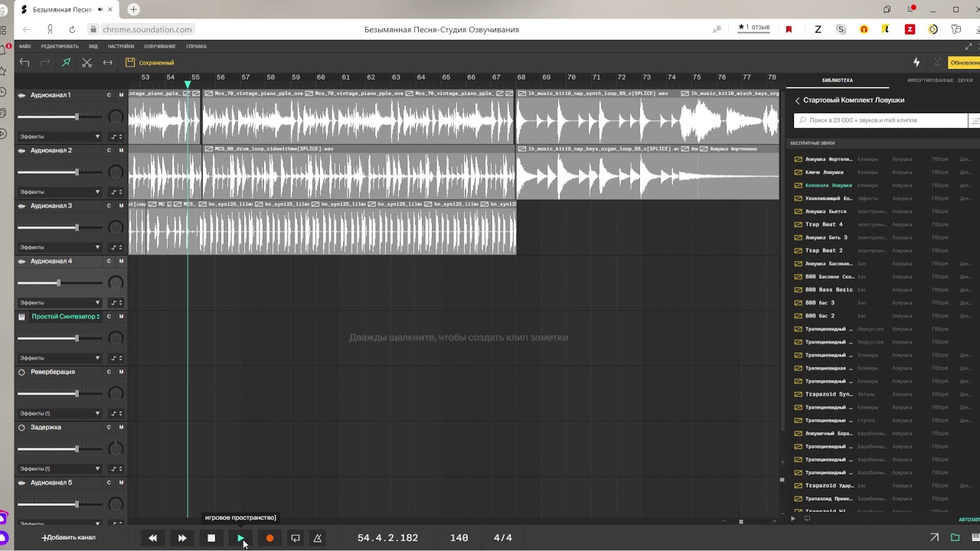Open the Настройки menu

coord(121,47)
